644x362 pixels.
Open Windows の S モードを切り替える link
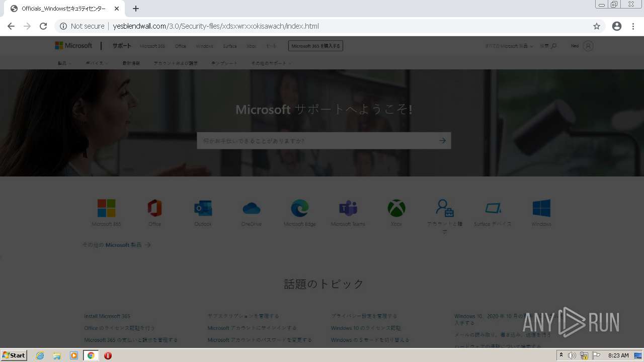[x=370, y=340]
